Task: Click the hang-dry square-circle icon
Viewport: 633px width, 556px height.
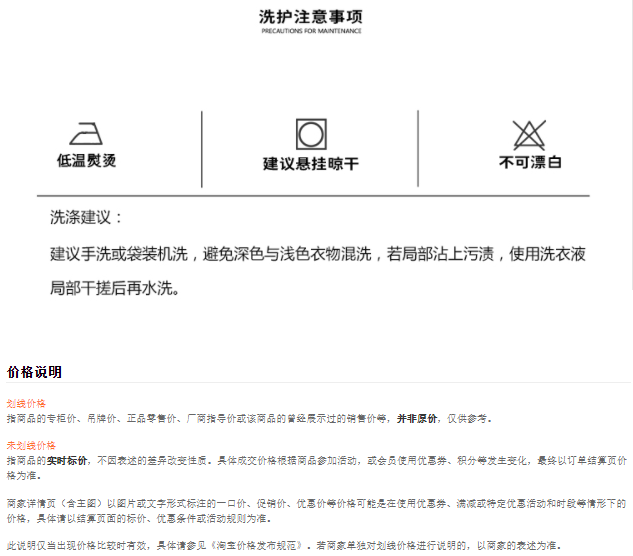Action: [x=311, y=134]
